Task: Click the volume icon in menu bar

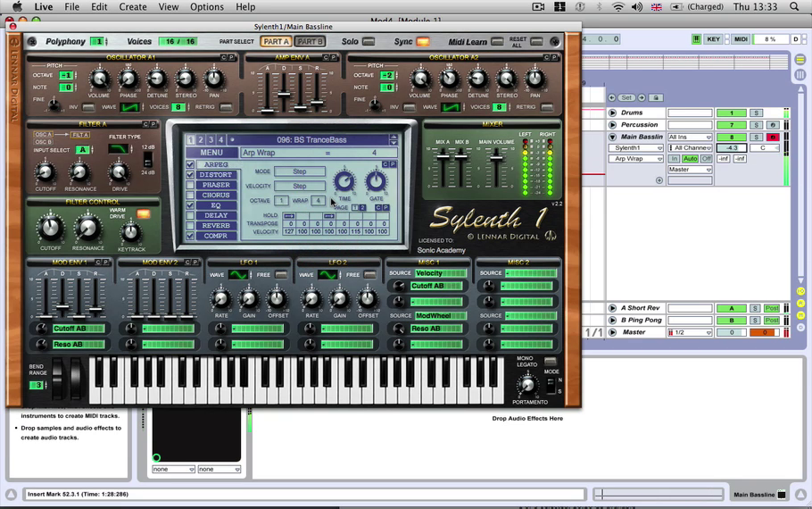Action: tap(637, 7)
